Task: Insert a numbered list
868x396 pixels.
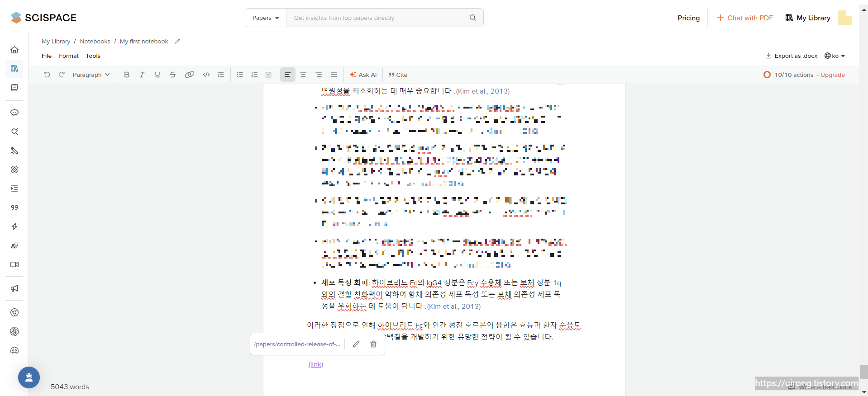Action: [x=254, y=75]
